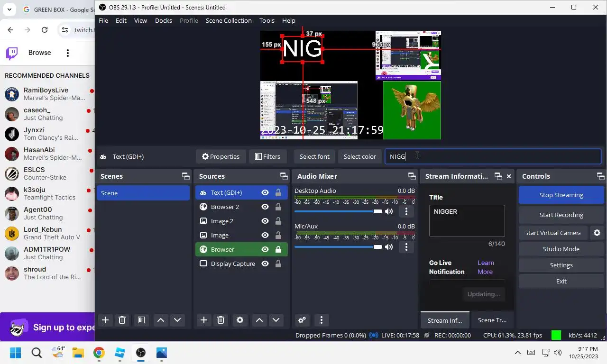Open source Properties gear button
The image size is (607, 364).
(x=221, y=156)
